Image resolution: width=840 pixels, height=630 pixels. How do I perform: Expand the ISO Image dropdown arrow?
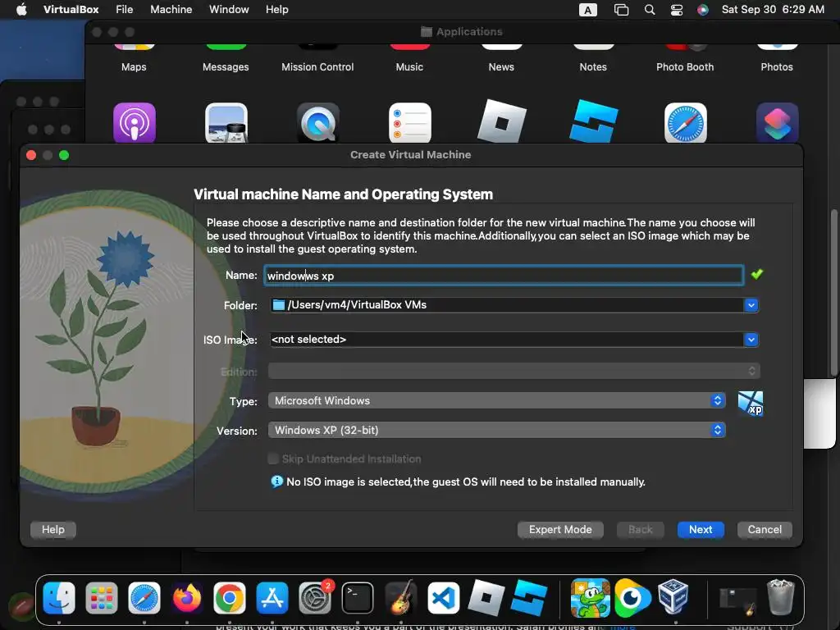751,339
